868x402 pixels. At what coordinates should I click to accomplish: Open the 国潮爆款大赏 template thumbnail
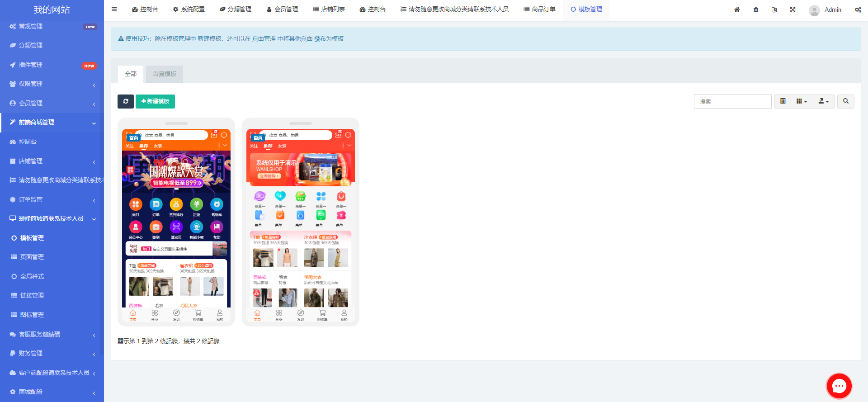point(176,222)
